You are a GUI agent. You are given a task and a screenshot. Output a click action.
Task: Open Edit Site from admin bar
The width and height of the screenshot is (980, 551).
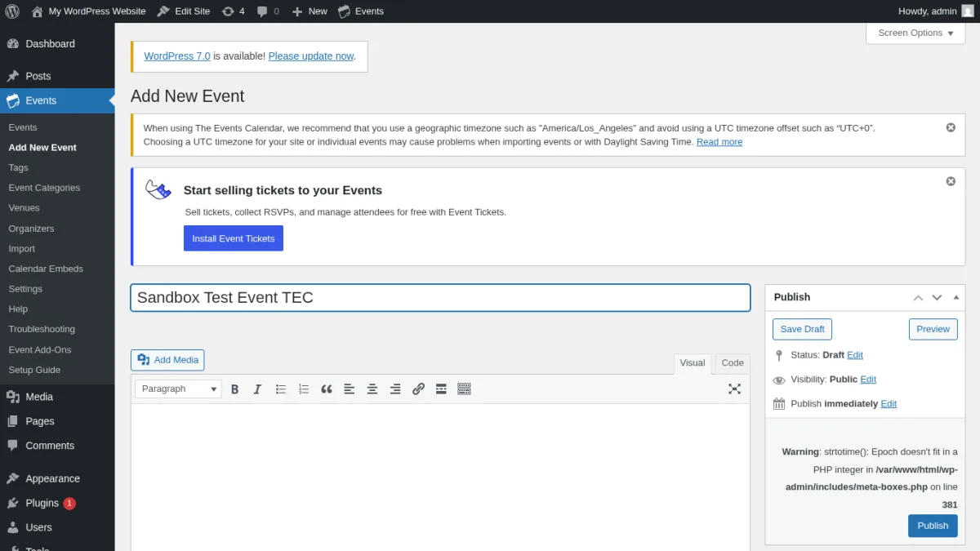click(184, 11)
